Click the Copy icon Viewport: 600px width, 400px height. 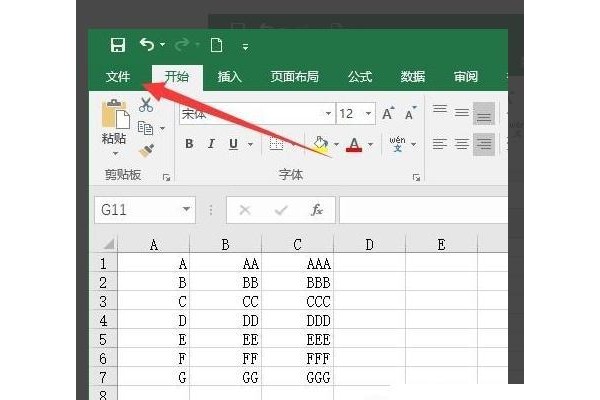coord(145,128)
